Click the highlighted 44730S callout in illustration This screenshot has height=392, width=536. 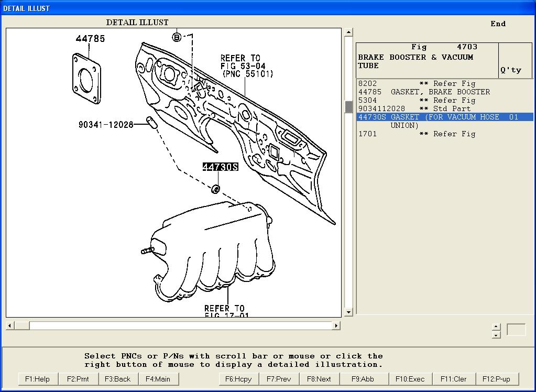[220, 167]
